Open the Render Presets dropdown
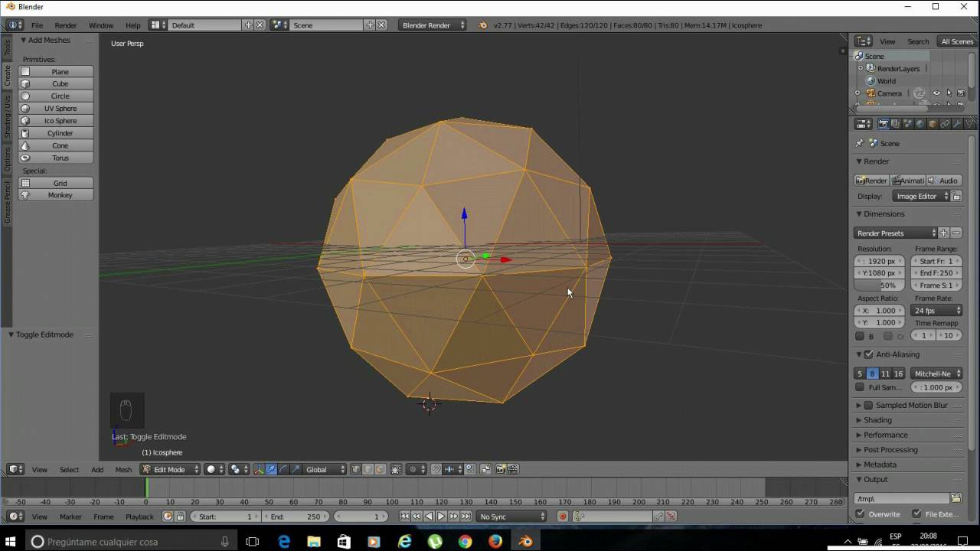 point(896,233)
